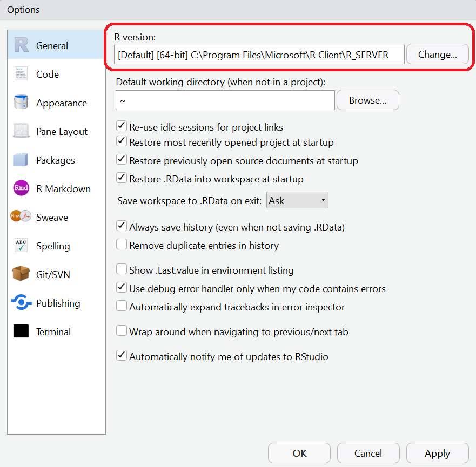Open the Appearance paint bucket icon
The height and width of the screenshot is (467, 476).
click(21, 102)
